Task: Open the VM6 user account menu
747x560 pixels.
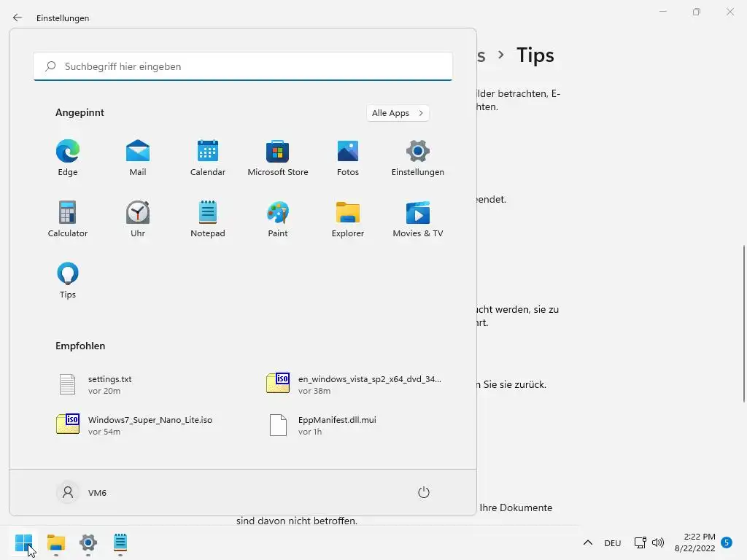Action: [82, 492]
